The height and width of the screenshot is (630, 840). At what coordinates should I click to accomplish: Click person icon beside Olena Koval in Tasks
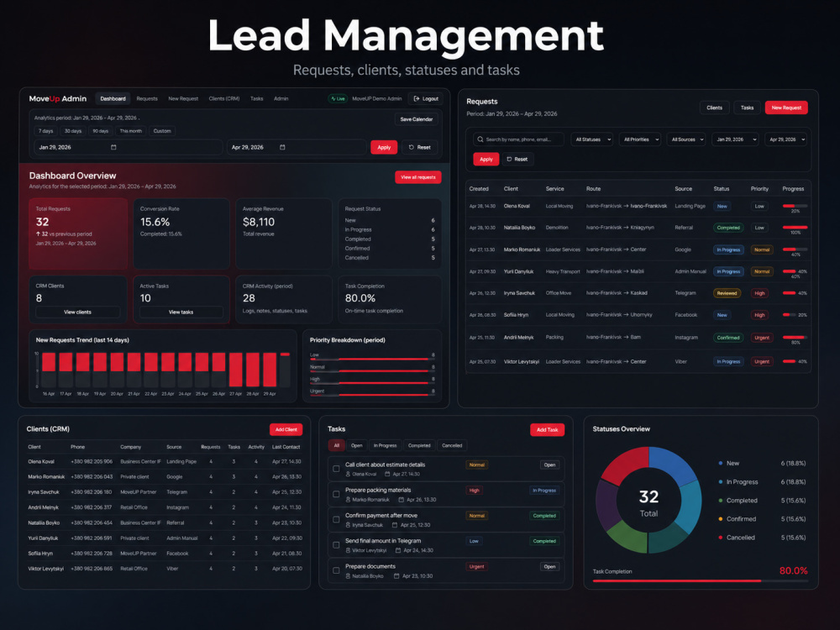pos(349,474)
